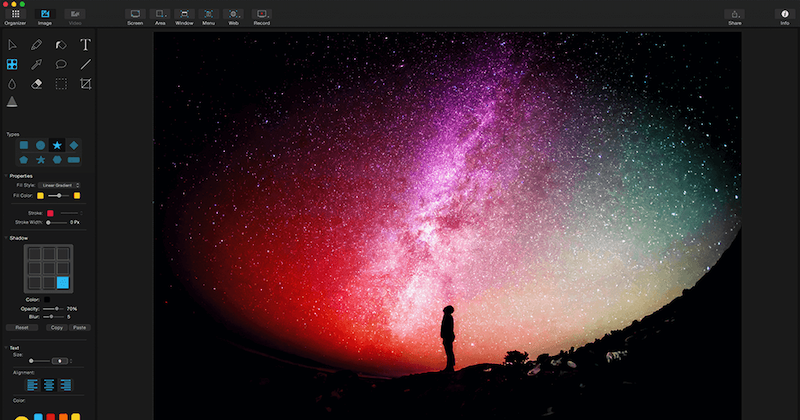Capture a Window
Viewport: 800px width, 420px height.
click(x=184, y=17)
